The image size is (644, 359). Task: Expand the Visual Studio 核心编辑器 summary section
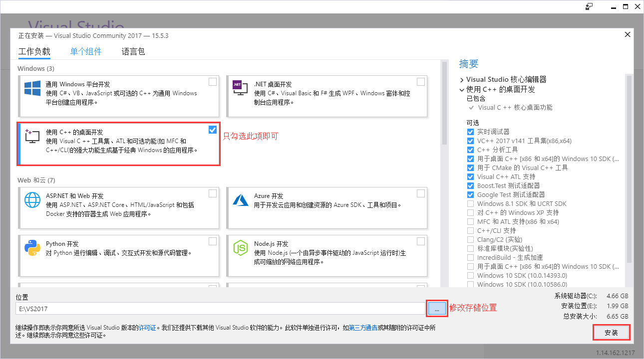point(461,79)
